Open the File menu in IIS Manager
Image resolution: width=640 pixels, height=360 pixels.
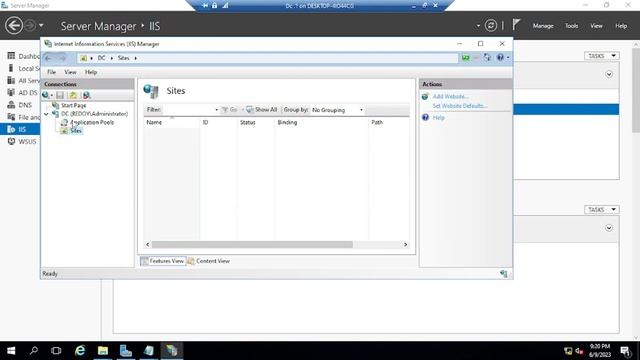(51, 72)
